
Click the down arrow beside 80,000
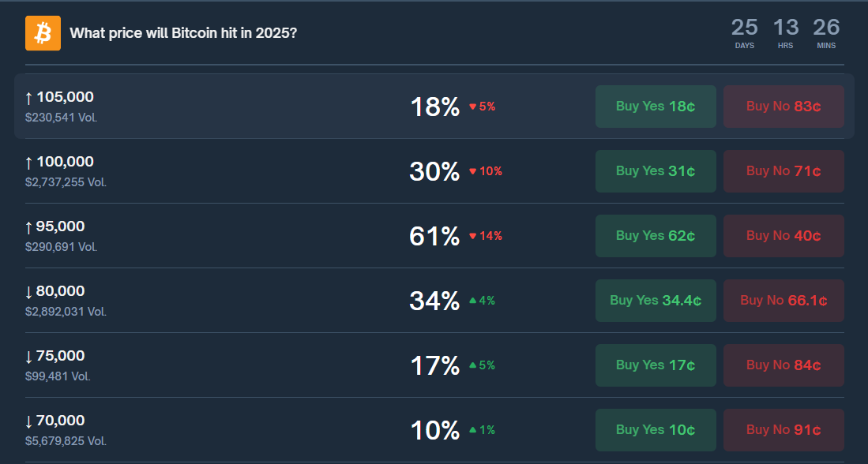click(x=28, y=290)
